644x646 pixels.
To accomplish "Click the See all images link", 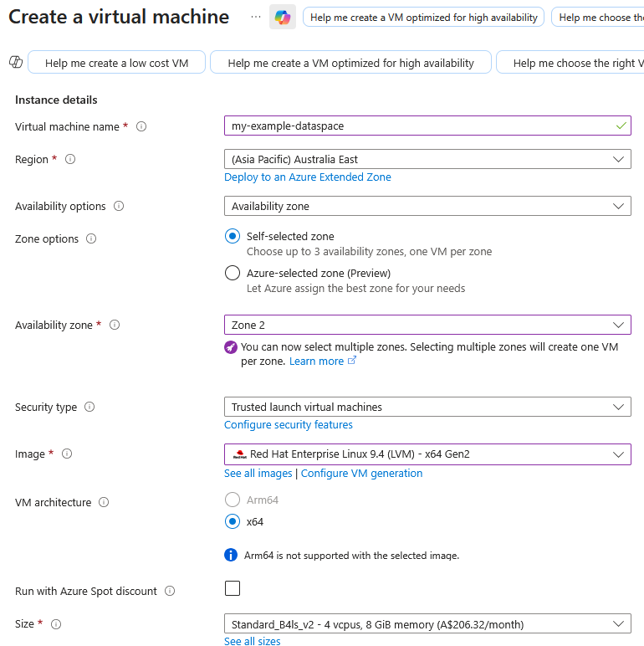I will pos(258,474).
